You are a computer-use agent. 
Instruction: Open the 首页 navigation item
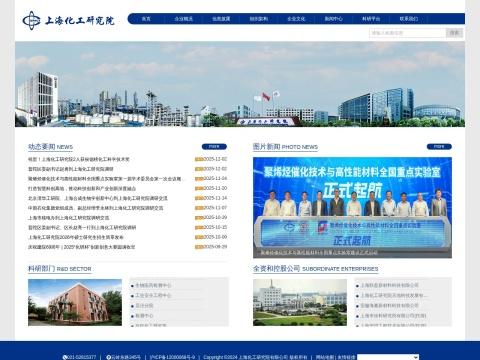(146, 19)
